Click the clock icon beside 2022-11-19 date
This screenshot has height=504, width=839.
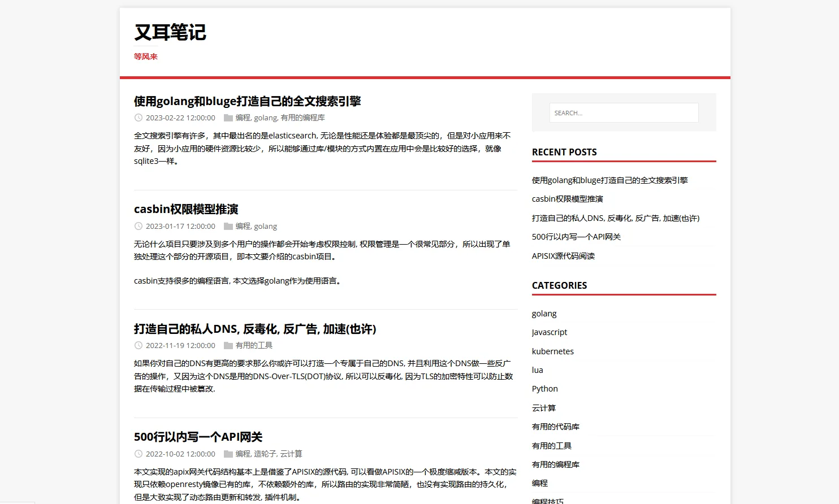pos(138,345)
